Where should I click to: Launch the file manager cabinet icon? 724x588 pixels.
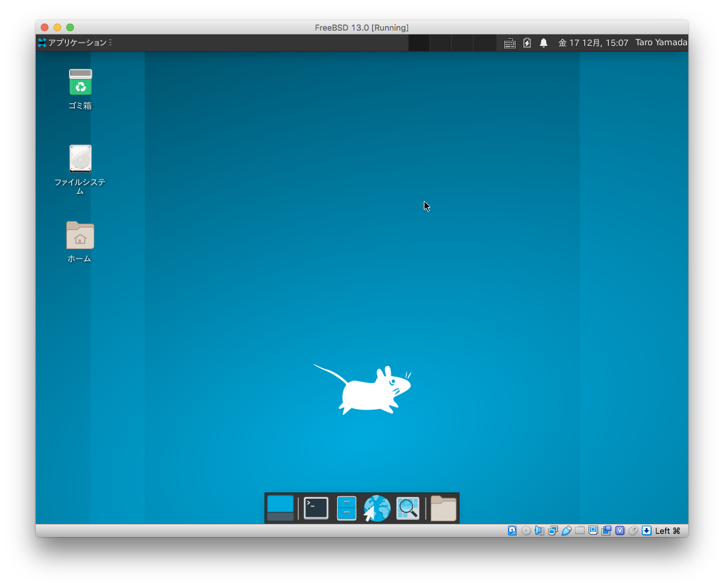click(346, 508)
